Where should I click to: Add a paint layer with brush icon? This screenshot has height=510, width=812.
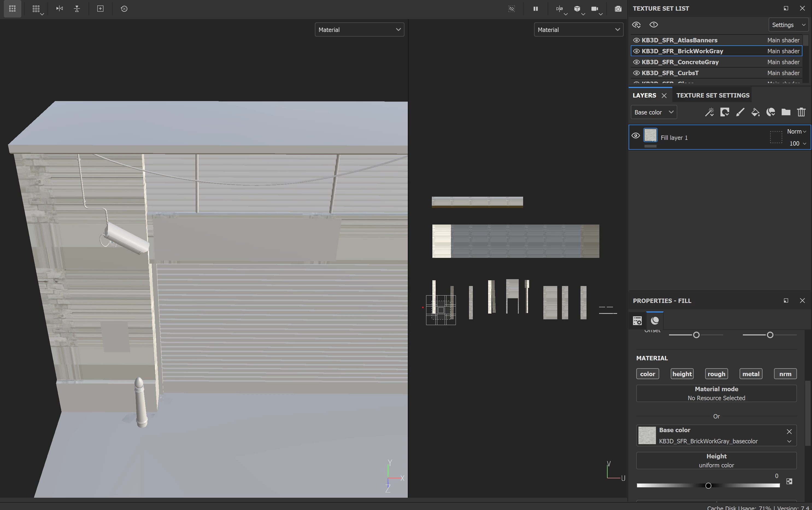[740, 112]
